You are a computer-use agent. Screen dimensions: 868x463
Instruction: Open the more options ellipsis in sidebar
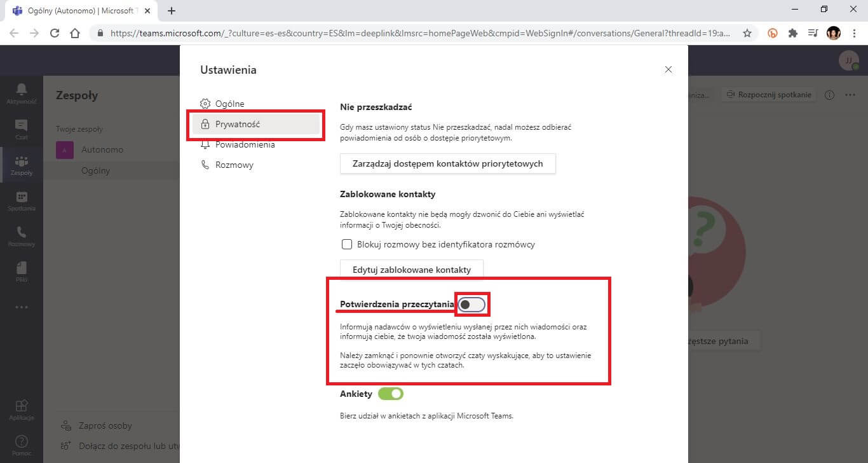(21, 307)
